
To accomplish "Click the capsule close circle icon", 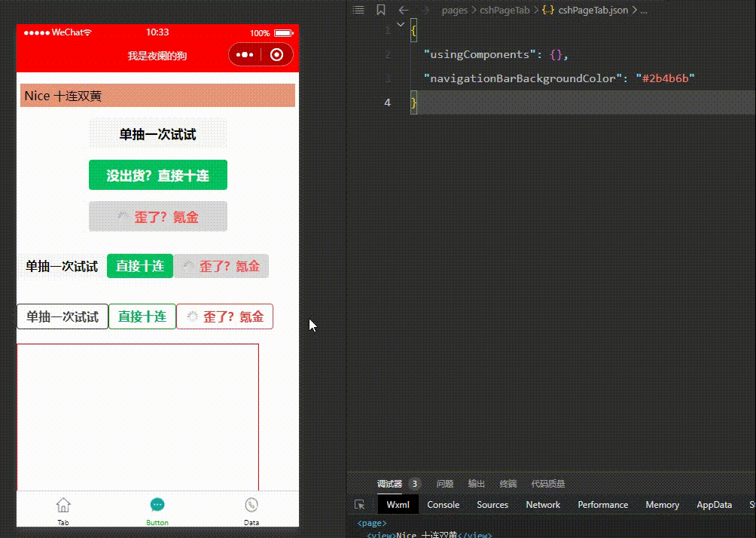I will click(x=276, y=55).
